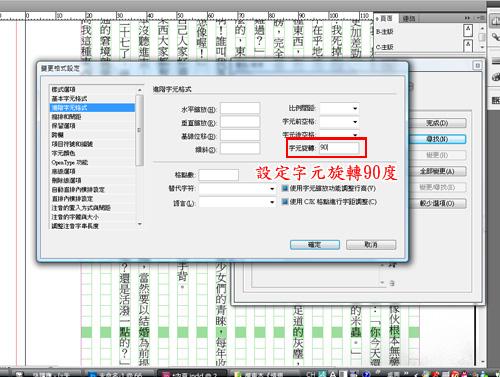Click 全部變更 button in Find/Change window

click(437, 171)
